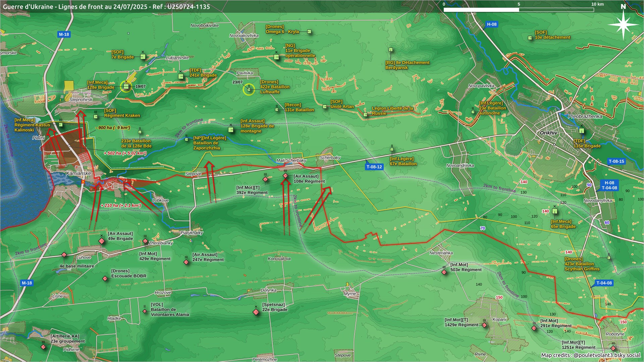The height and width of the screenshot is (362, 644).
Task: Click the H-08 road shield at top
Action: pos(492,24)
